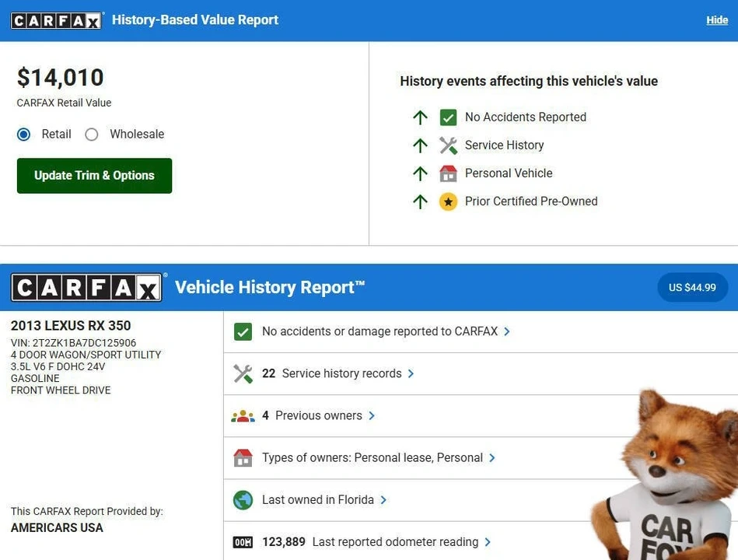Viewport: 738px width, 560px height.
Task: Click the 3.5L V6 F DOHC 24V text
Action: (58, 366)
